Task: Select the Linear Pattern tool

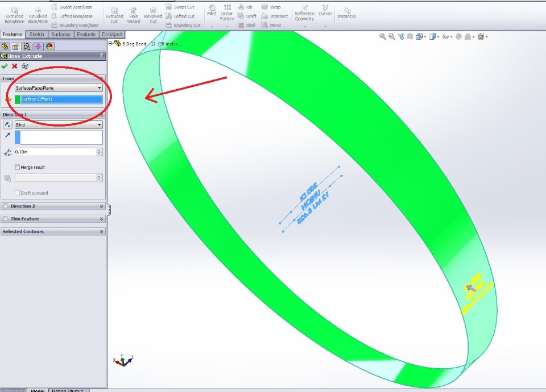Action: click(227, 12)
